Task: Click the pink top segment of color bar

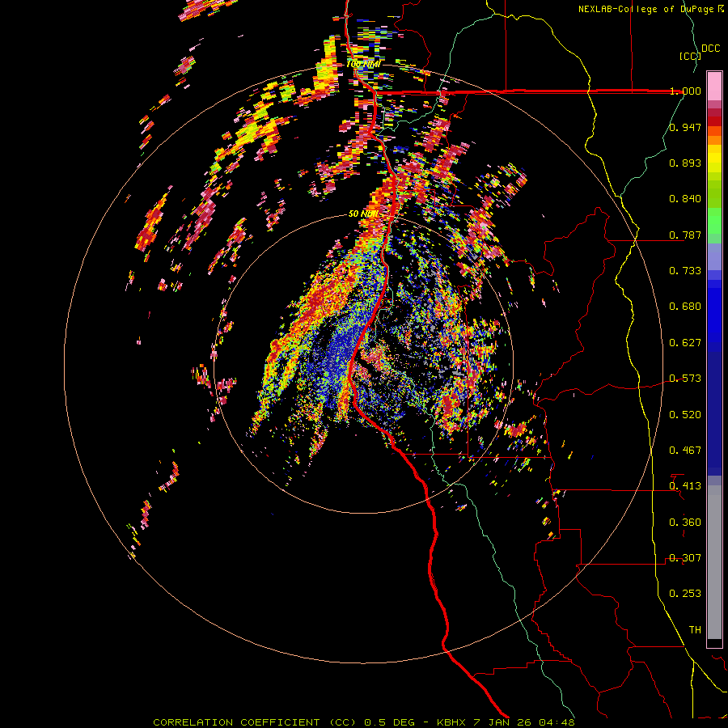Action: pos(714,87)
